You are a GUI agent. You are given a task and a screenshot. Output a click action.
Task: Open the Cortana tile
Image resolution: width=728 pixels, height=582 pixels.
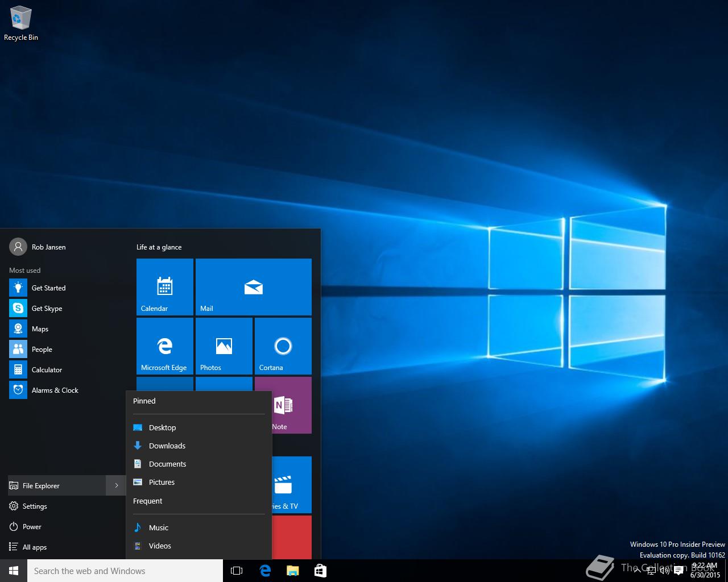coord(283,346)
